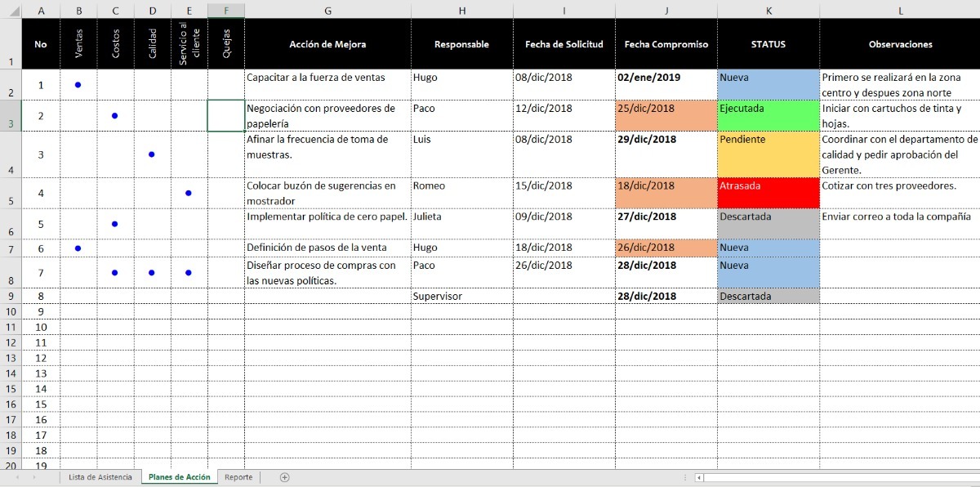Click the previous sheet navigation arrow

pos(18,477)
